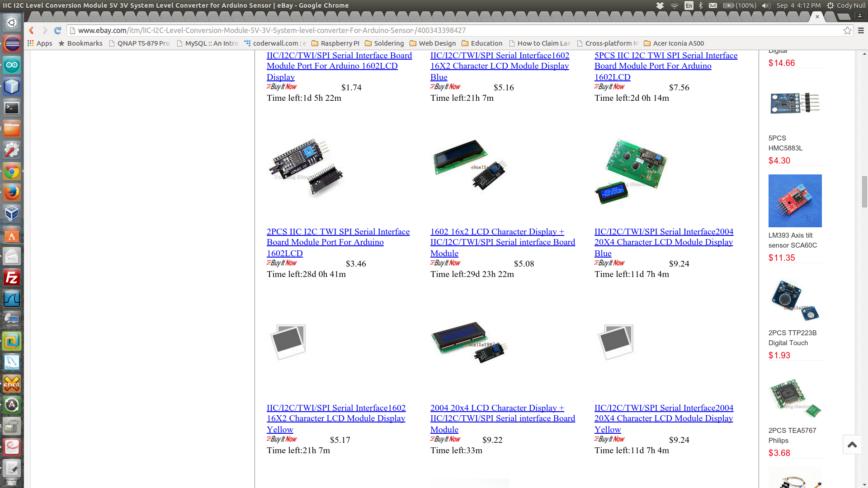Expand the Raspberry PI bookmark folder
This screenshot has width=868, height=488.
(335, 43)
